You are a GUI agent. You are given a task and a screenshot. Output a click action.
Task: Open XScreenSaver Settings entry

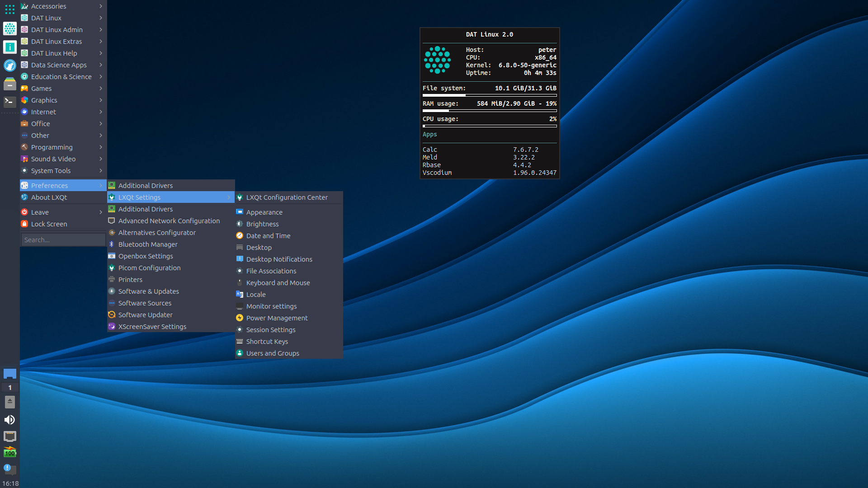point(171,326)
